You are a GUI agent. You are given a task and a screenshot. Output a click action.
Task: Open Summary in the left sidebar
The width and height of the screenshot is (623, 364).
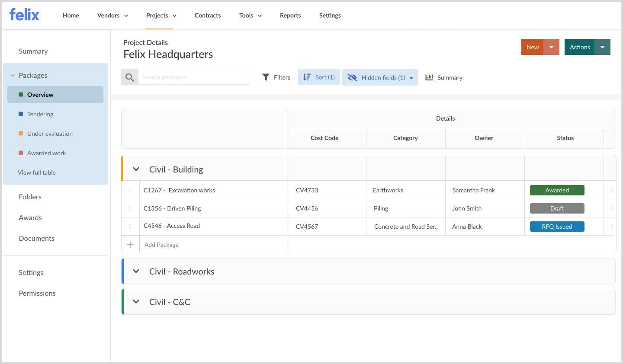point(33,51)
